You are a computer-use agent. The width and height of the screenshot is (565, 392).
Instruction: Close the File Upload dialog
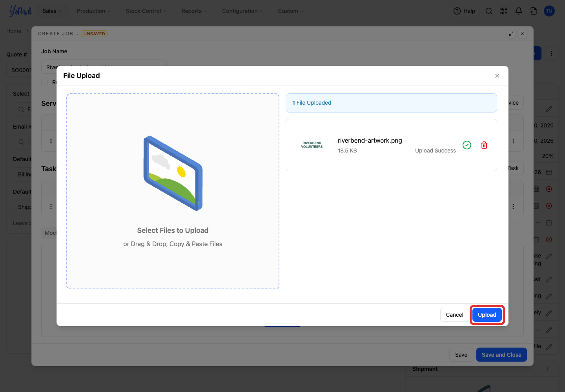[497, 76]
